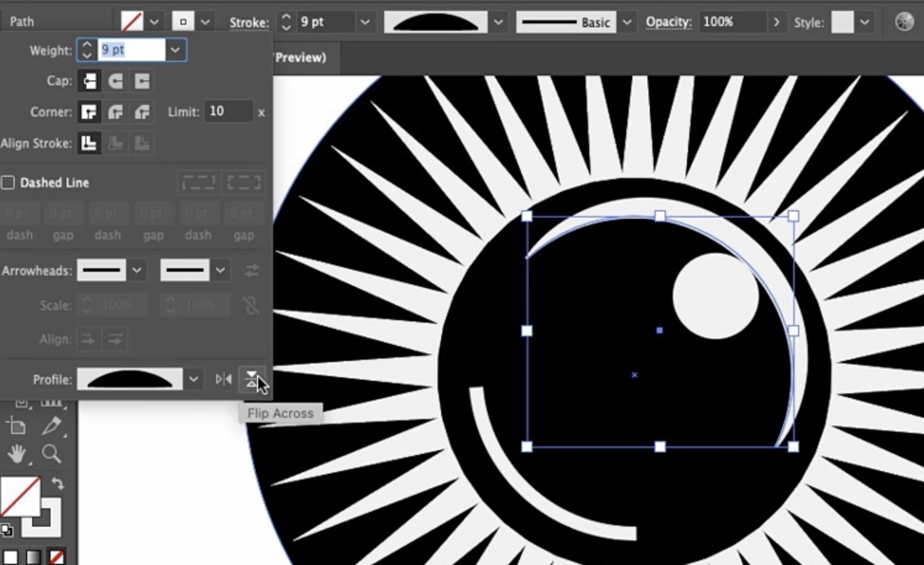Set color mode button below swatches
This screenshot has height=565, width=924.
10,557
